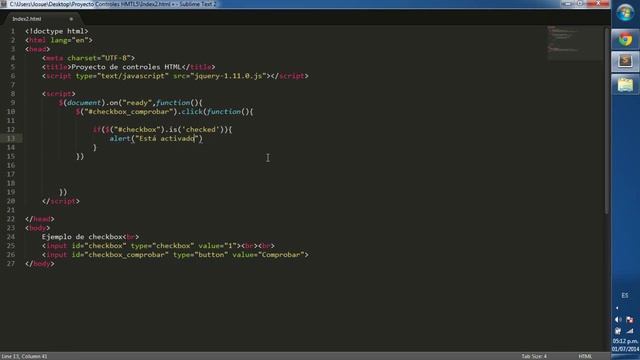Click the vertical scrollbar of the editor

[607, 120]
